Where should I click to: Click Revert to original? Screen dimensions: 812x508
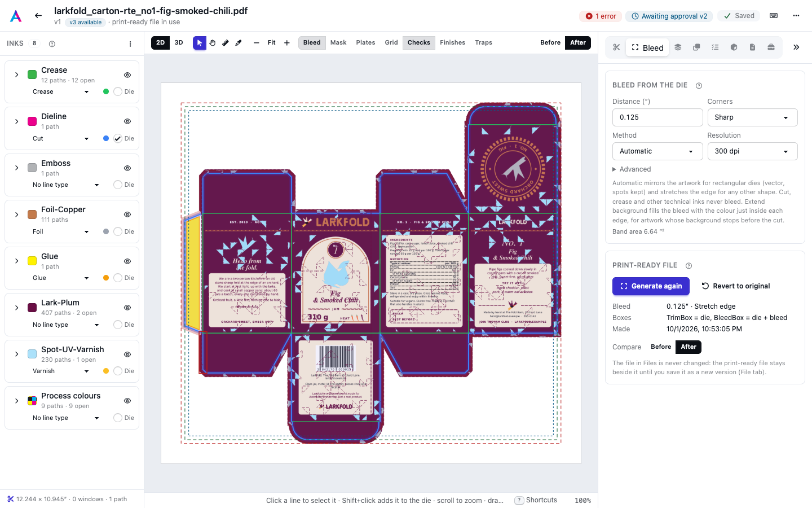tap(736, 286)
